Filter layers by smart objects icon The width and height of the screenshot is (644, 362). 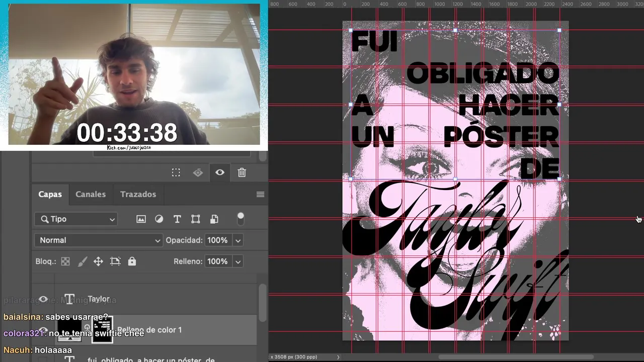point(214,219)
